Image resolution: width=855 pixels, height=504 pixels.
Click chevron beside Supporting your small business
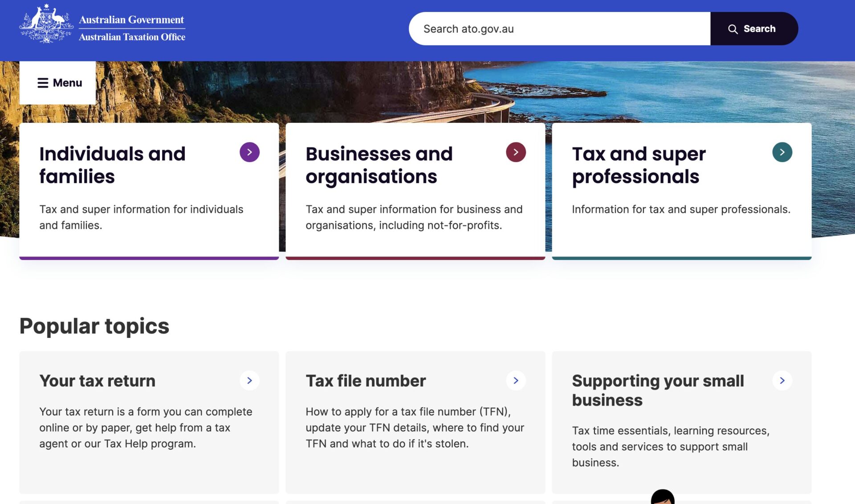(x=782, y=381)
